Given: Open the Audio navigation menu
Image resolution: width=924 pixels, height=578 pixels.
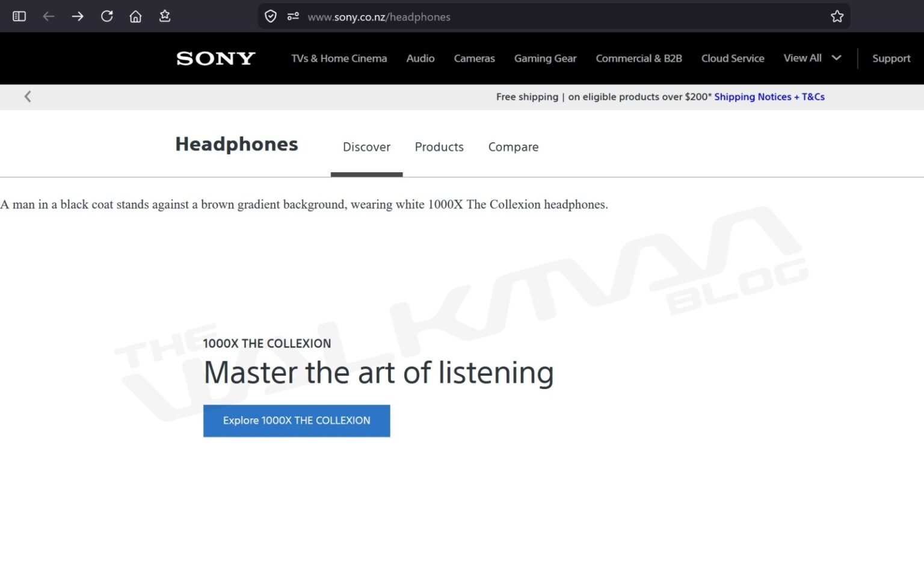Looking at the screenshot, I should (x=420, y=58).
